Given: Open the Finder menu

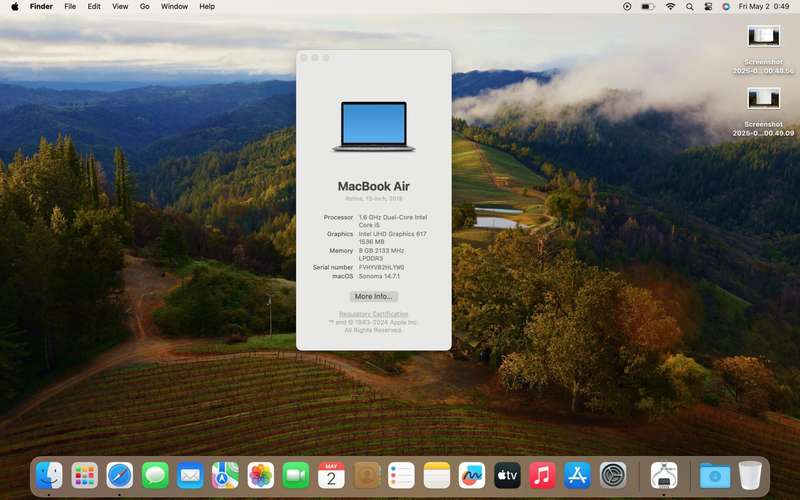Looking at the screenshot, I should click(41, 7).
